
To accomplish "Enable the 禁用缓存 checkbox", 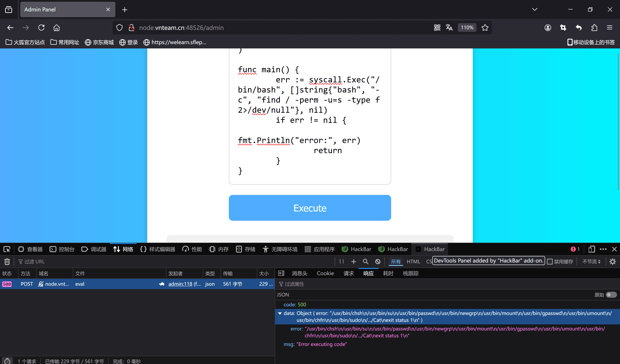I will click(x=550, y=262).
